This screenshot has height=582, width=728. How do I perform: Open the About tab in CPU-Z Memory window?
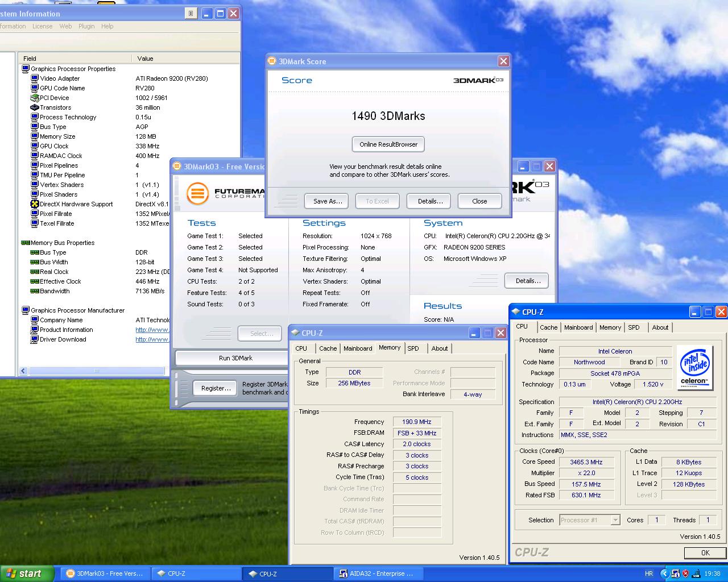point(439,348)
